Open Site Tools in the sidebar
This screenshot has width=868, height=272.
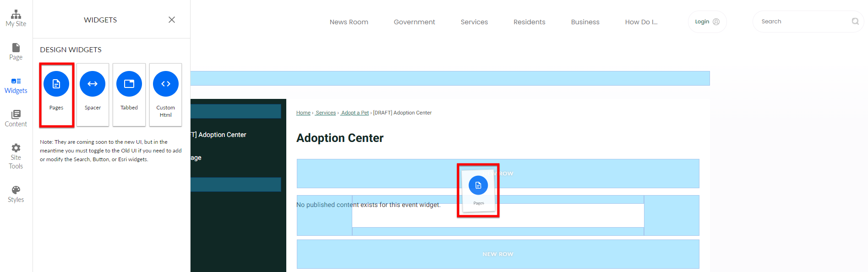[16, 156]
